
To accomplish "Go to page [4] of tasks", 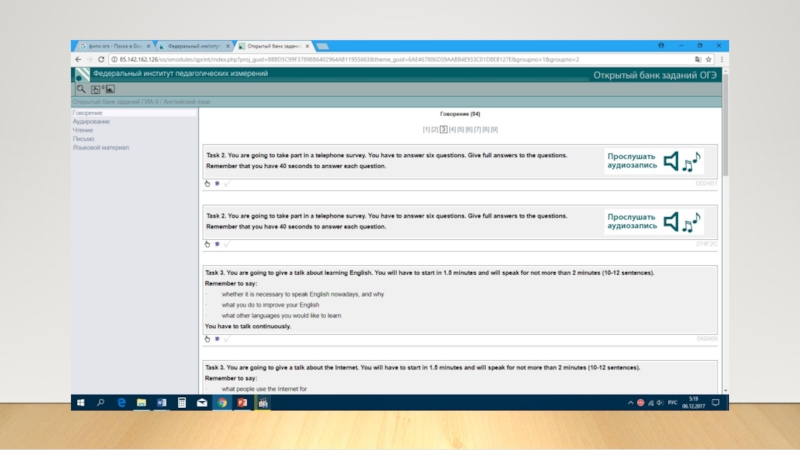I will pos(452,130).
